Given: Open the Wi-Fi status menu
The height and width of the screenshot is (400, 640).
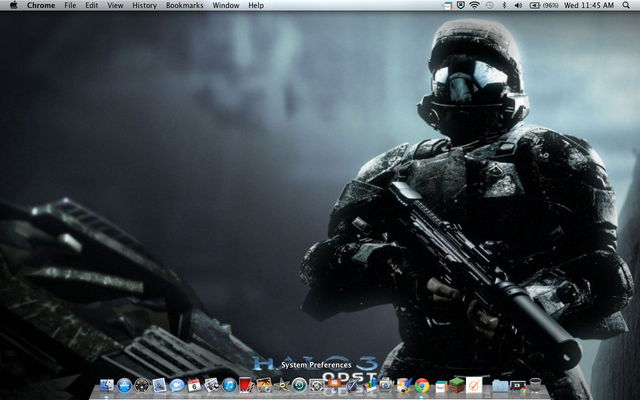Looking at the screenshot, I should 474,5.
